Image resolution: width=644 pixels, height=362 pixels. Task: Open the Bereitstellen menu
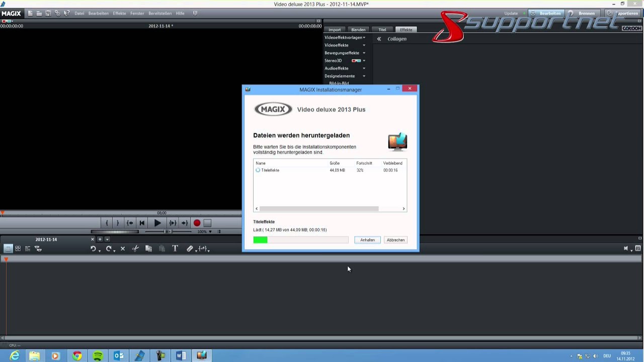pos(160,14)
